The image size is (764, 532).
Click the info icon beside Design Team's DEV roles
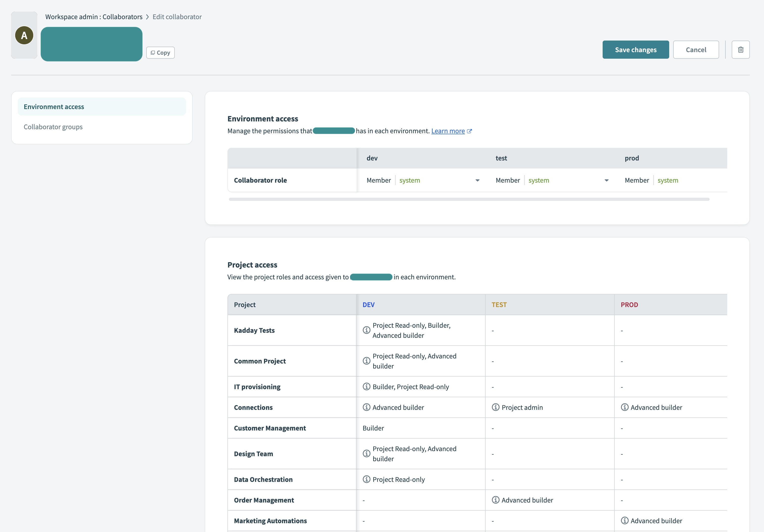tap(367, 453)
